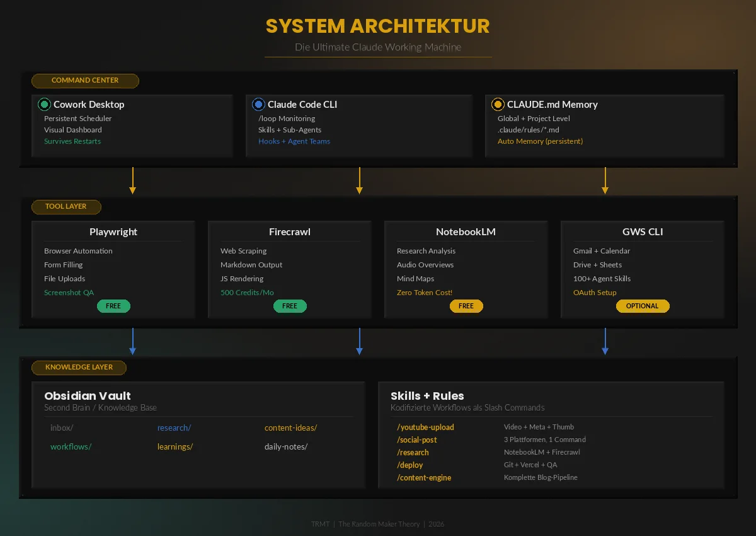Click the FREE badge under Firecrawl

[x=290, y=306]
